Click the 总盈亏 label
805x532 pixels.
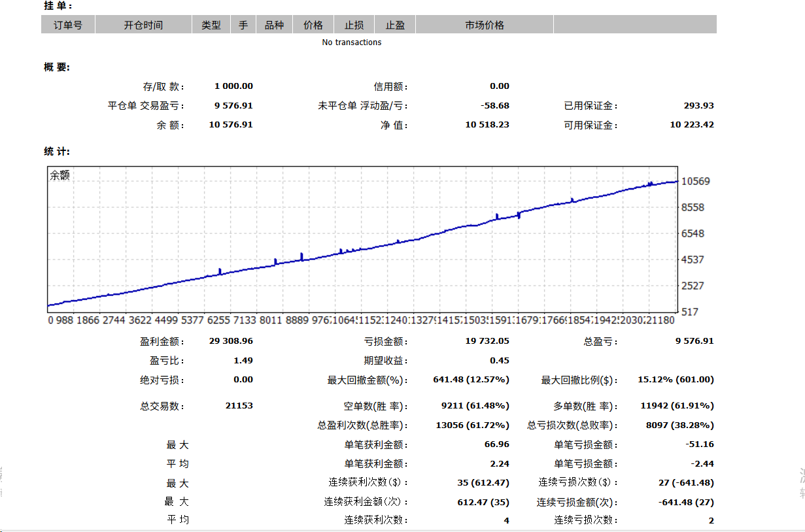click(x=600, y=341)
